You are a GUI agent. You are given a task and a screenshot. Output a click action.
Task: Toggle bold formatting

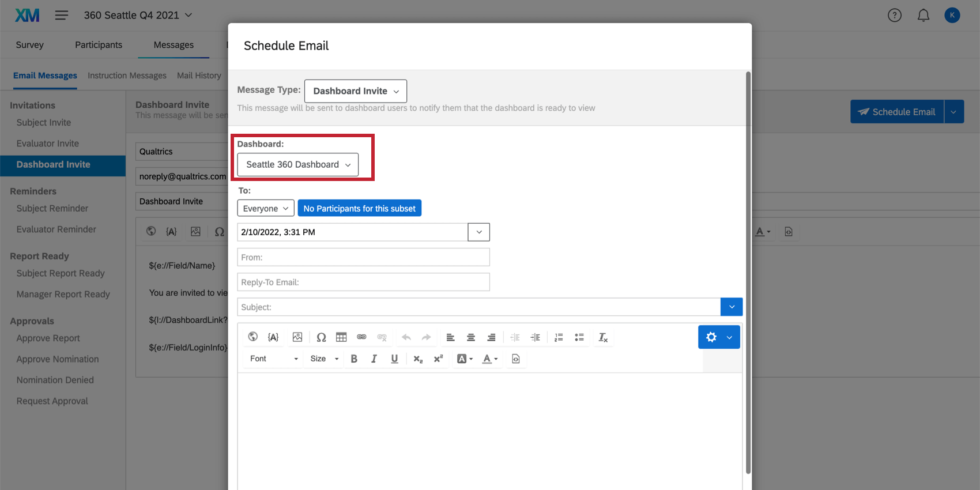(x=354, y=359)
